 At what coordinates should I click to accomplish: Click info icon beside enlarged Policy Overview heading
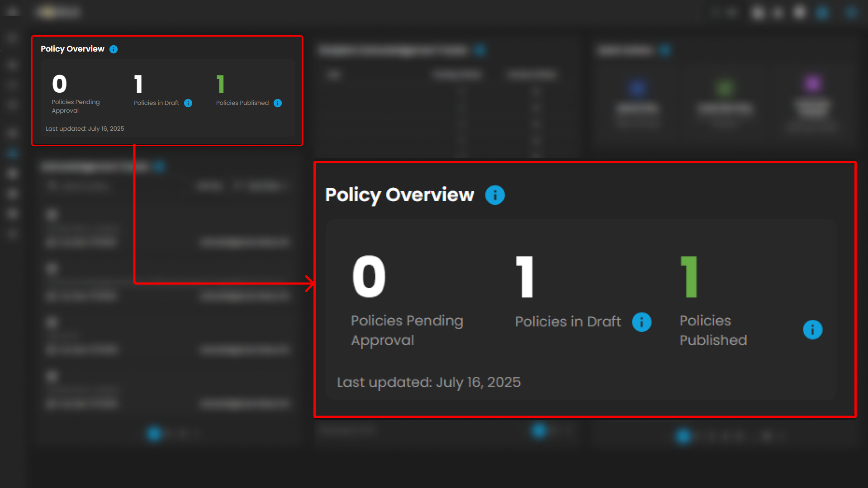495,195
